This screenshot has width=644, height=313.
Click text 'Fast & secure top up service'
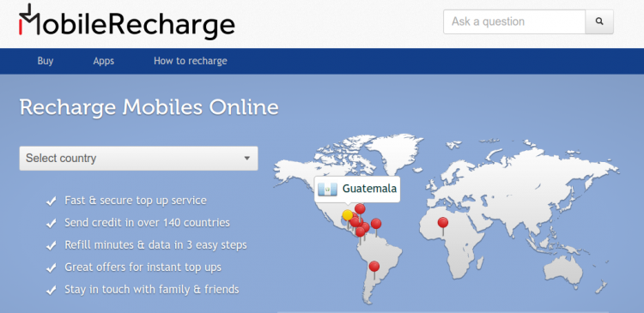136,201
